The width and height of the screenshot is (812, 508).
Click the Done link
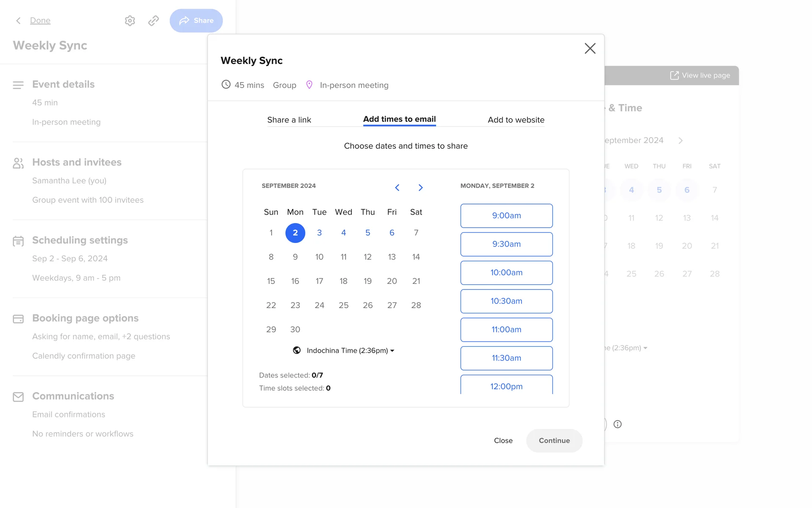[x=40, y=21]
